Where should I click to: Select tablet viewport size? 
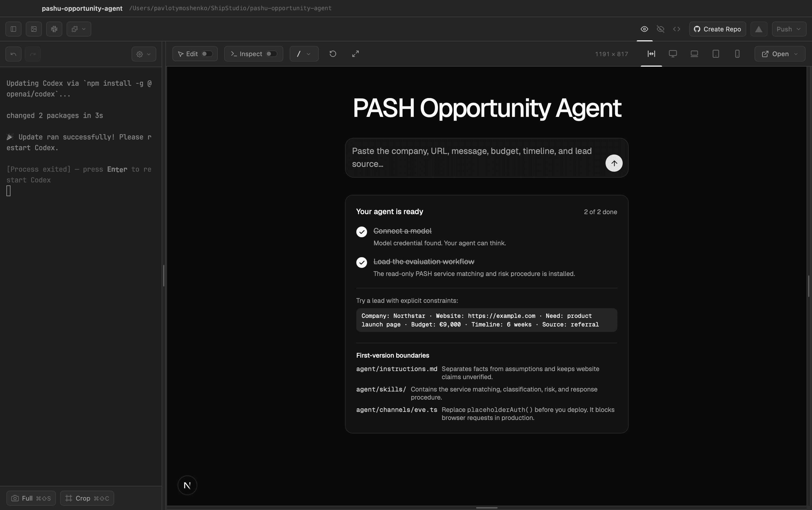[x=716, y=54]
